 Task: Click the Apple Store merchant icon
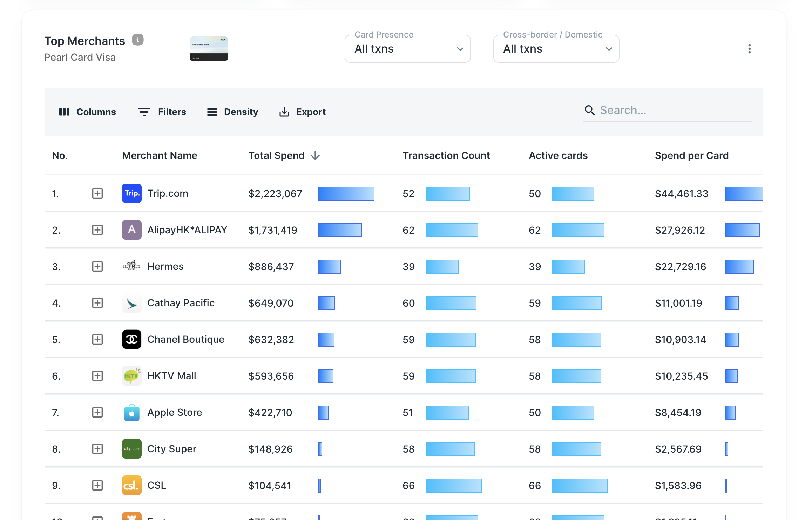click(131, 412)
